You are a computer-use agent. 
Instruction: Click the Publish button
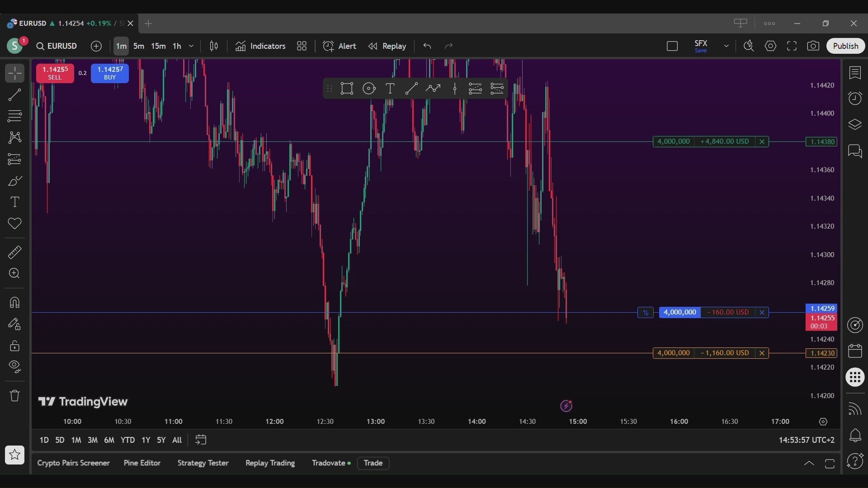[x=845, y=46]
